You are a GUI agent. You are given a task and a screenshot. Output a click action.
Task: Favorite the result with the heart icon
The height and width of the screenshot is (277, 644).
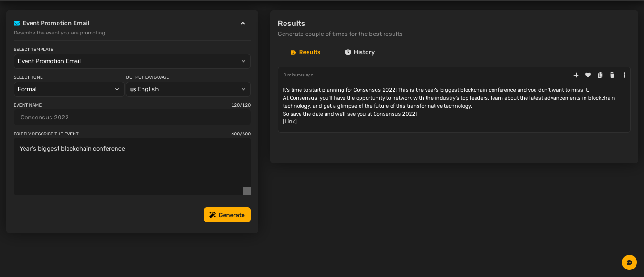(588, 75)
